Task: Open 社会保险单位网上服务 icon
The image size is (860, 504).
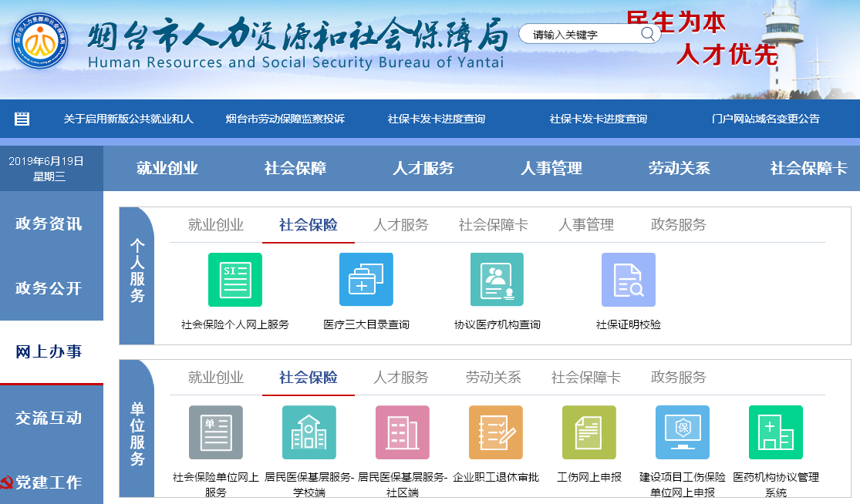Action: tap(215, 432)
